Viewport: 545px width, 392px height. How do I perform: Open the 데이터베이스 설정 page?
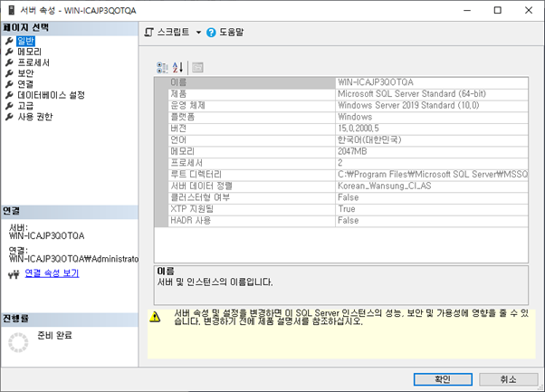pyautogui.click(x=51, y=95)
